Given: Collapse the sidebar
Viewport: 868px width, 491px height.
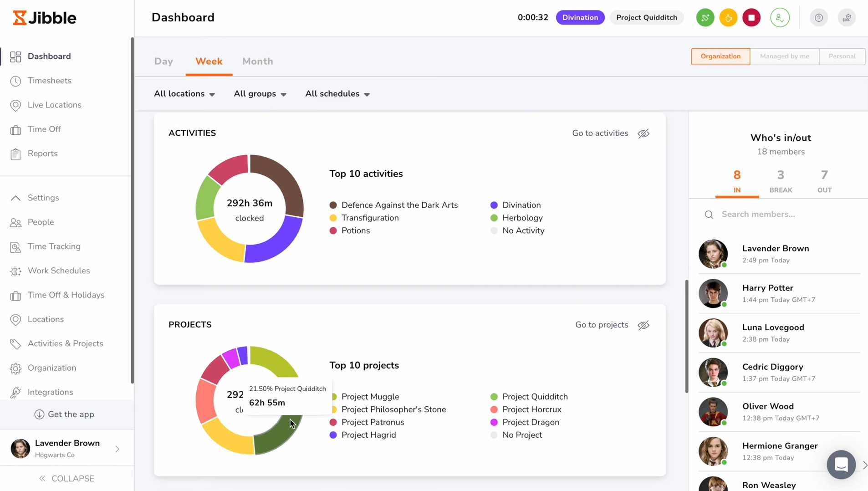Looking at the screenshot, I should [67, 479].
